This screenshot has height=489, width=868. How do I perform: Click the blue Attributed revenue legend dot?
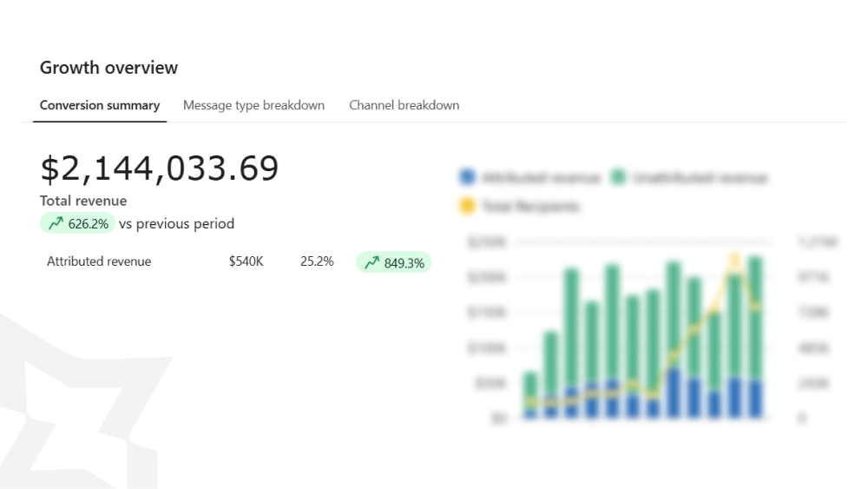pos(467,178)
